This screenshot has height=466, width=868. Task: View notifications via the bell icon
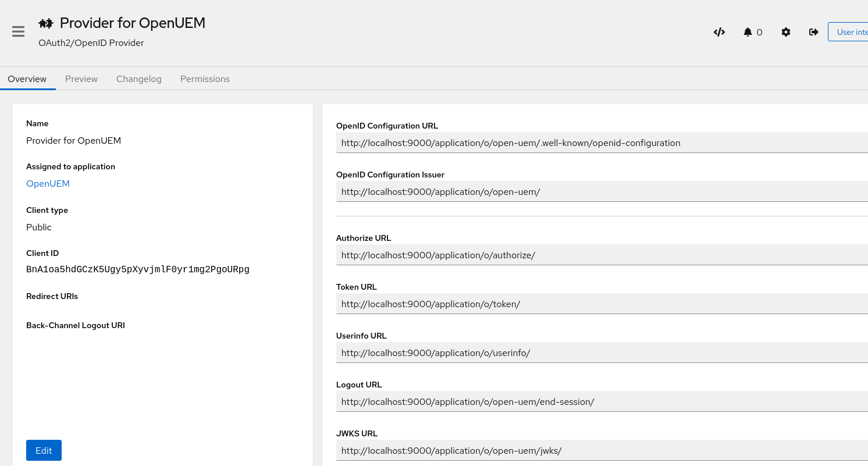[749, 32]
